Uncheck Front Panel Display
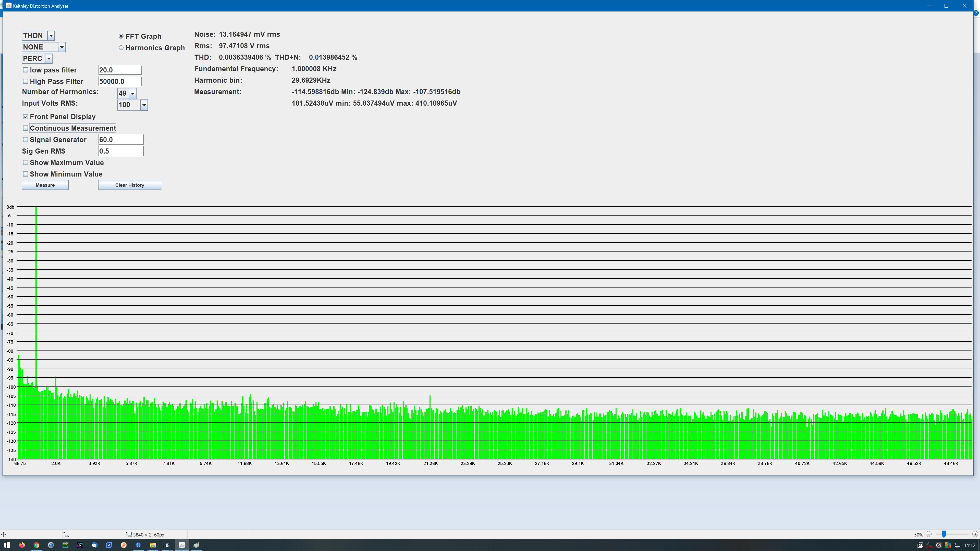Image resolution: width=980 pixels, height=551 pixels. pyautogui.click(x=26, y=117)
